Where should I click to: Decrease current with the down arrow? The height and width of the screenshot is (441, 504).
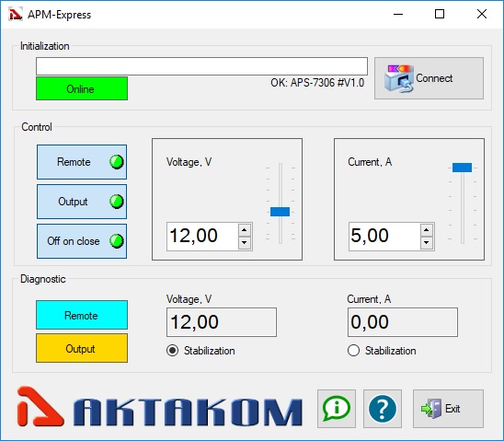point(426,242)
